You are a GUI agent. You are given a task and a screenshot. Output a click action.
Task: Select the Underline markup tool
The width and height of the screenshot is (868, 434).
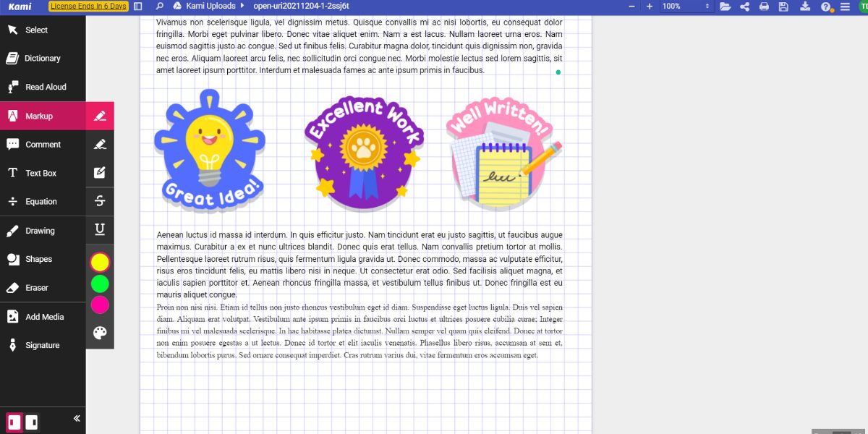[x=100, y=230]
